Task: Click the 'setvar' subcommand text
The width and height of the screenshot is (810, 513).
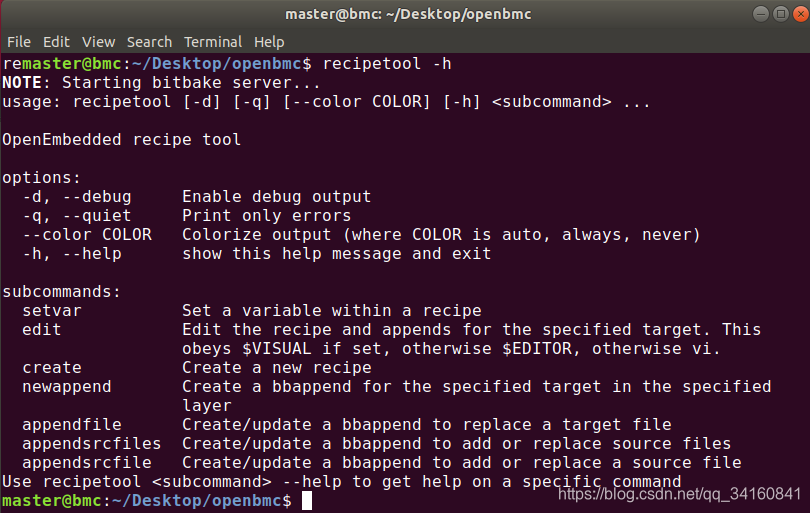Action: click(52, 310)
